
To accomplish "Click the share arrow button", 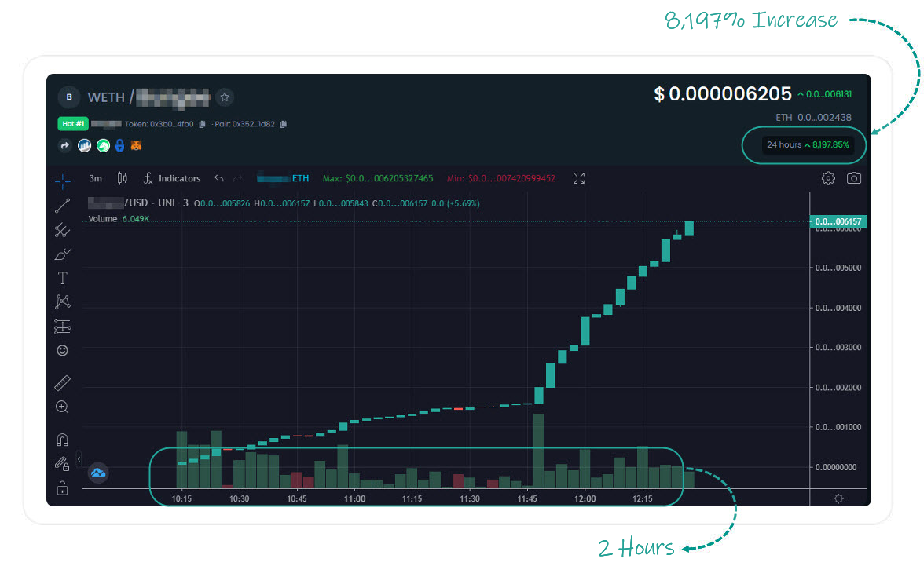I will click(x=65, y=145).
